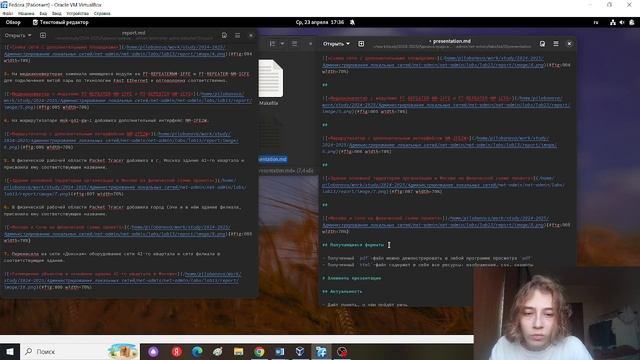The image size is (640, 360).
Task: Click the Текстовый редактор app menu
Action: [60, 22]
